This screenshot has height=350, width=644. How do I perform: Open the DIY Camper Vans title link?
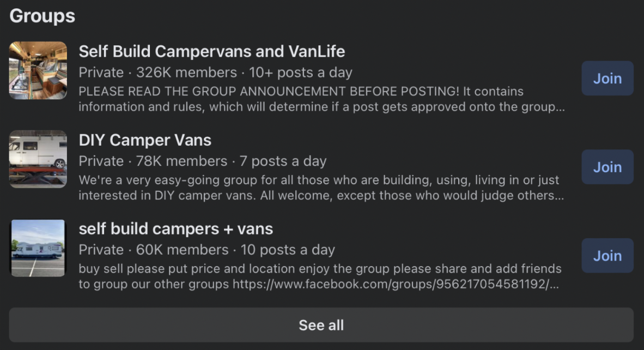click(x=145, y=140)
